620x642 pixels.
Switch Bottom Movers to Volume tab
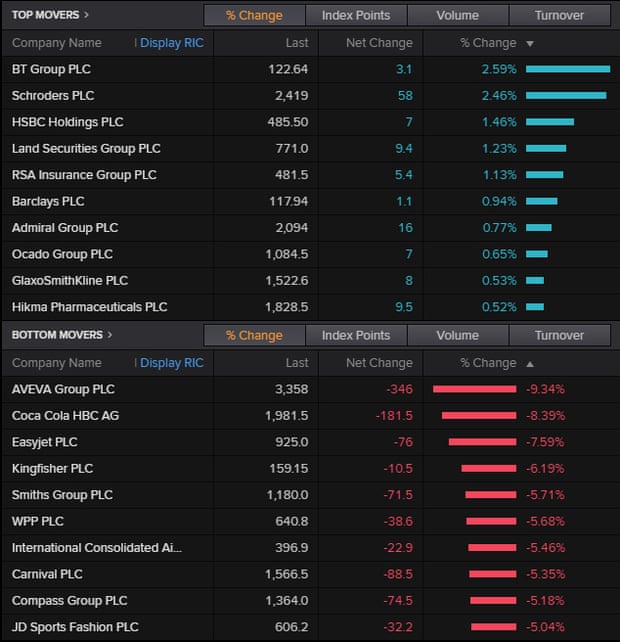[x=457, y=335]
